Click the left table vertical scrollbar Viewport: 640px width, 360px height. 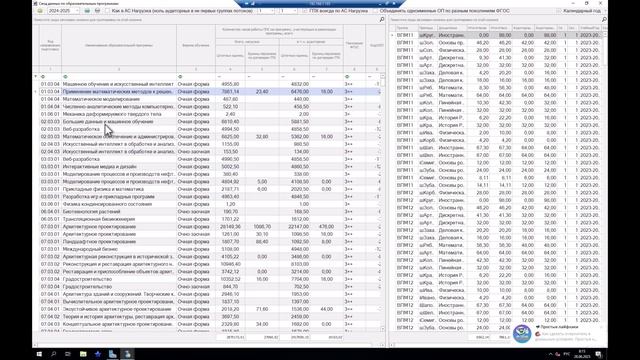(382, 202)
